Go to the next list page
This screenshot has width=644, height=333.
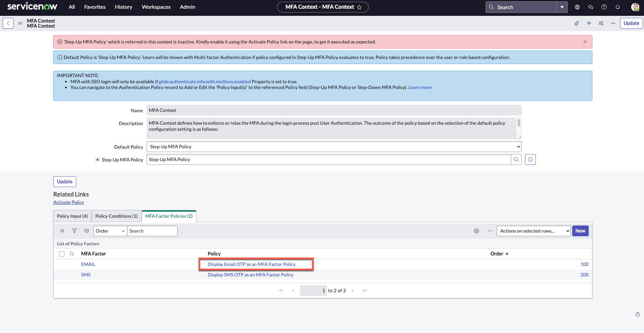click(352, 291)
